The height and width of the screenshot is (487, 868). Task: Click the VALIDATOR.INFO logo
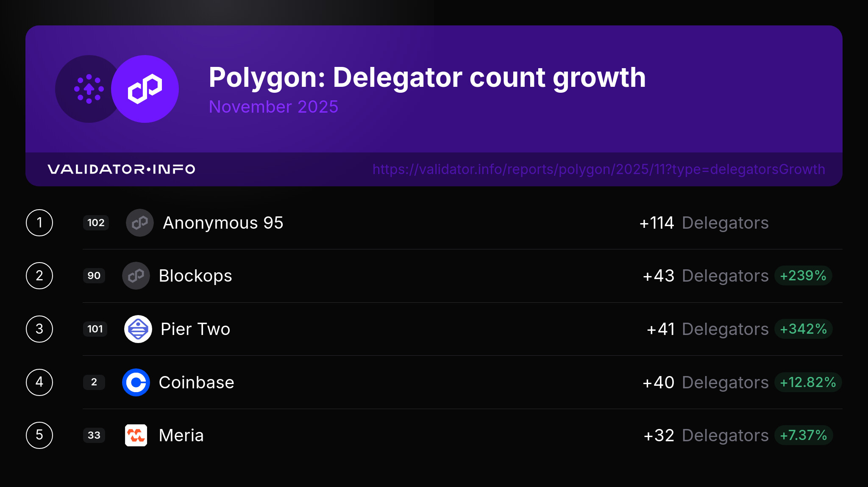[x=121, y=169]
